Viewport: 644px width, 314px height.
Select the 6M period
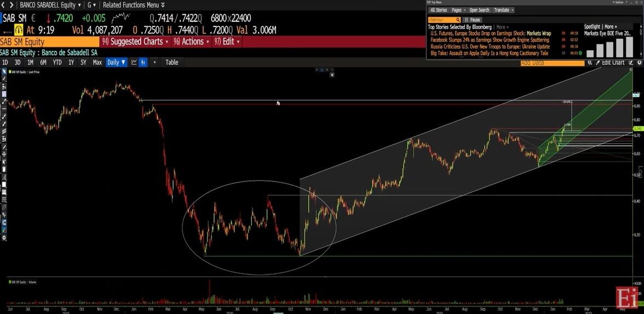(43, 62)
